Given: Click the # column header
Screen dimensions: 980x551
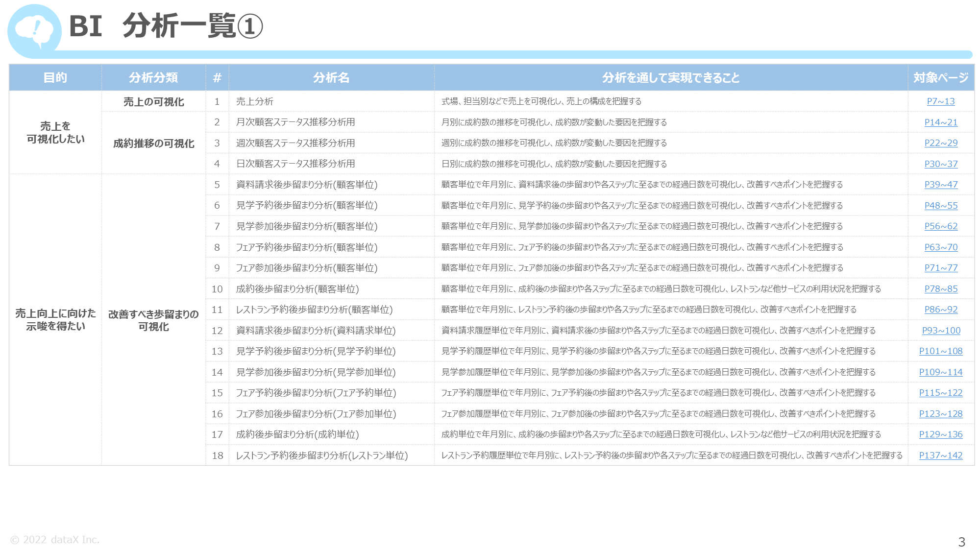Looking at the screenshot, I should point(218,77).
